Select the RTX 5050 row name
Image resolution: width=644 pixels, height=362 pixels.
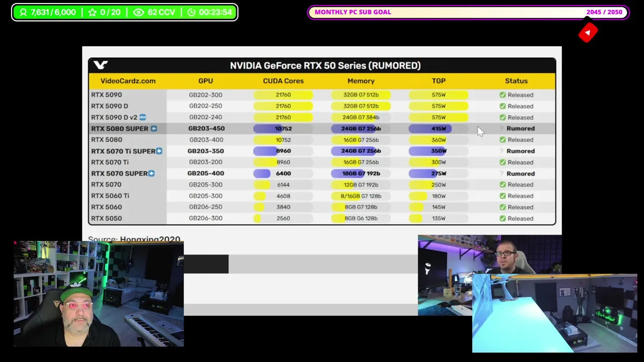[106, 218]
